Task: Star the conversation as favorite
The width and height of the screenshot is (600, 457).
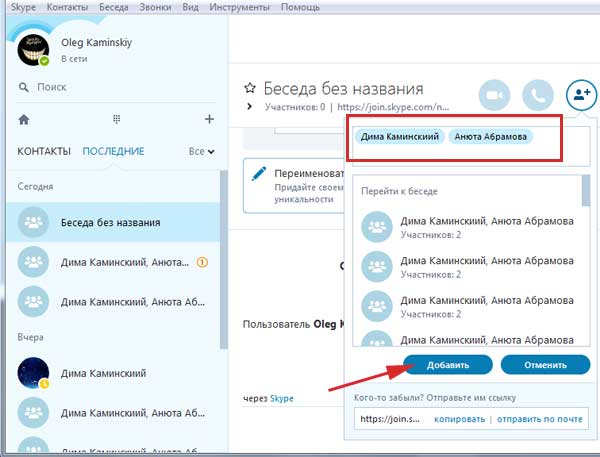Action: [x=250, y=88]
